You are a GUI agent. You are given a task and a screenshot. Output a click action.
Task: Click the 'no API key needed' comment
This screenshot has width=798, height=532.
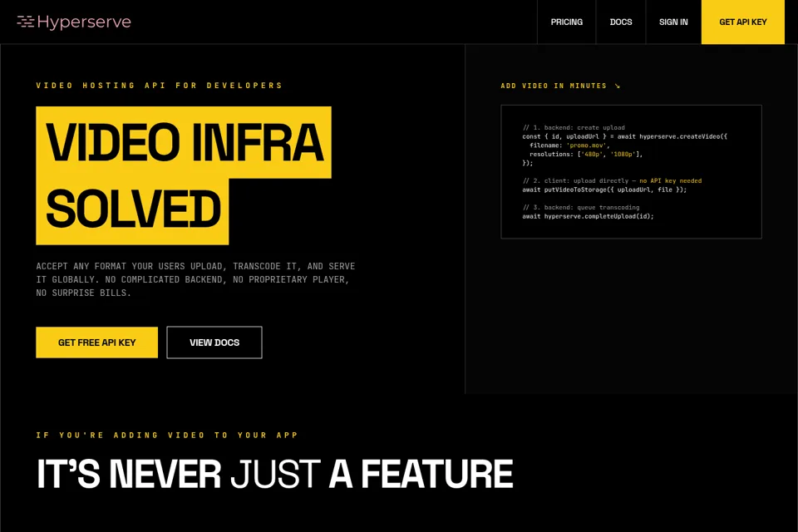670,180
